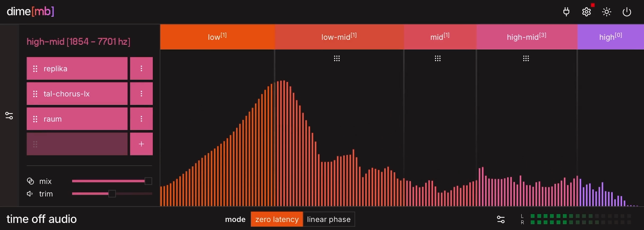The height and width of the screenshot is (230, 644).
Task: Click the bottom-right sliders settings icon
Action: pos(501,220)
